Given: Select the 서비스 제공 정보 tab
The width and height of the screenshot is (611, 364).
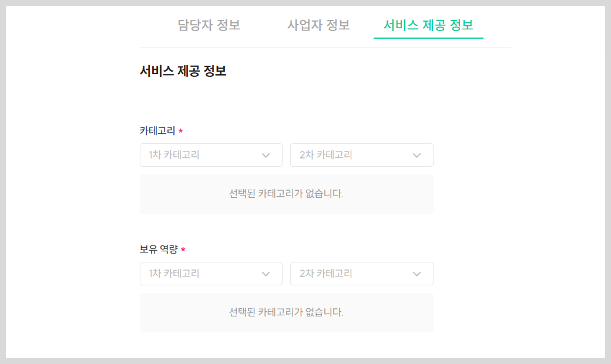Looking at the screenshot, I should pos(428,25).
